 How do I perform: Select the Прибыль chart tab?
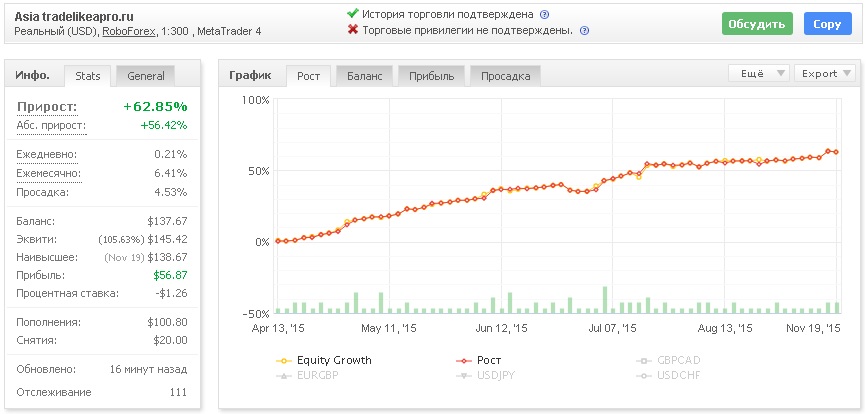coord(431,76)
